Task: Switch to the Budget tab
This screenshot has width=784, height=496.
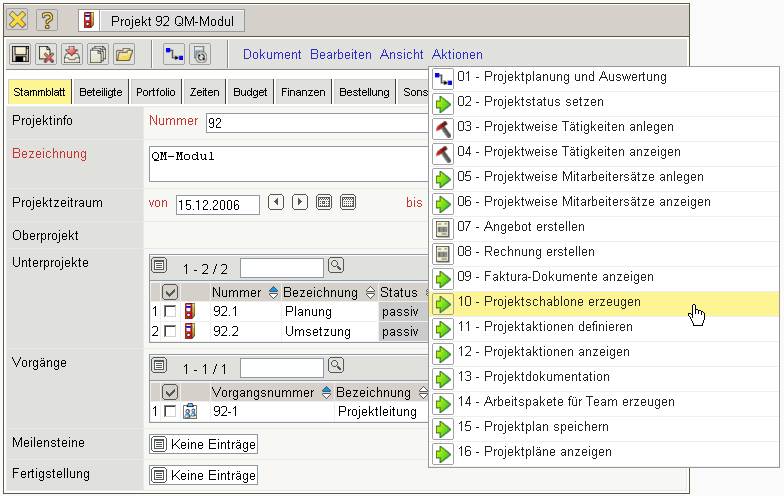Action: click(x=250, y=92)
